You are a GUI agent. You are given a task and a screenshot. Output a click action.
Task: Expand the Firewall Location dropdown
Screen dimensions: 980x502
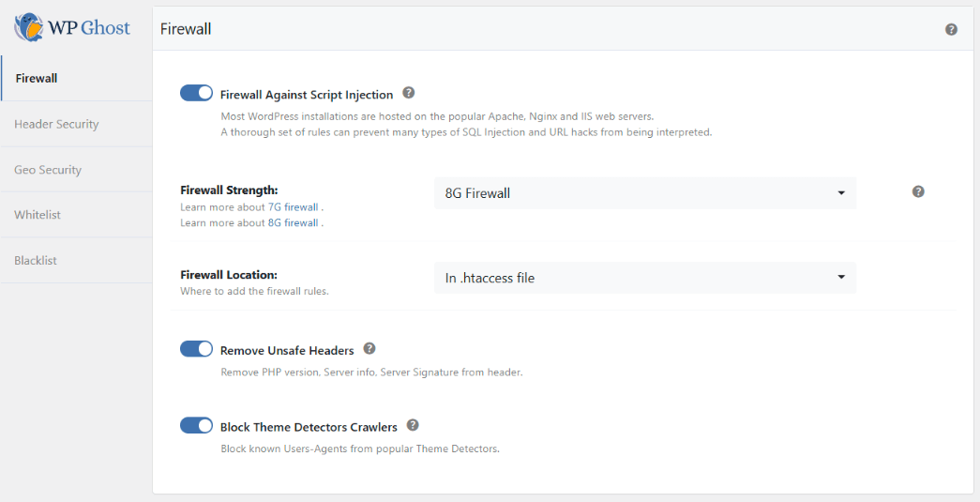click(x=644, y=278)
